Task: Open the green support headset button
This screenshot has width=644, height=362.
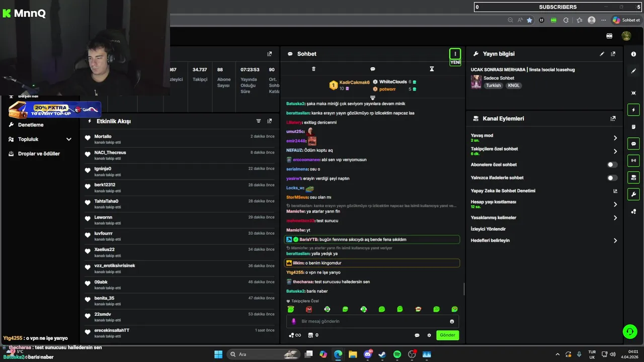Action: pyautogui.click(x=630, y=331)
